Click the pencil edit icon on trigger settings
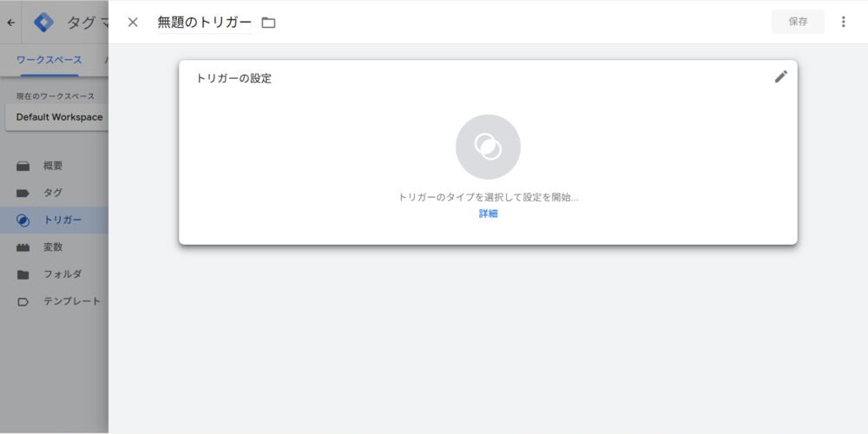Screen dimensions: 868x434 pos(780,76)
